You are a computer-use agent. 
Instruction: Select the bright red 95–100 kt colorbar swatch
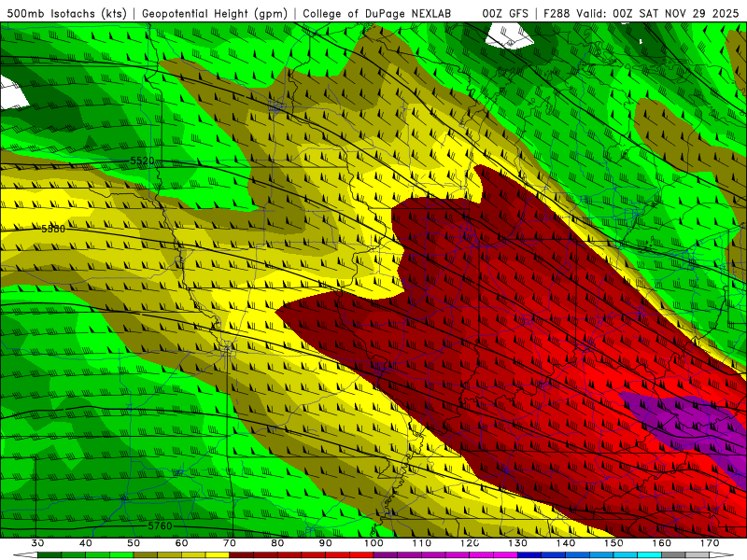pyautogui.click(x=361, y=555)
